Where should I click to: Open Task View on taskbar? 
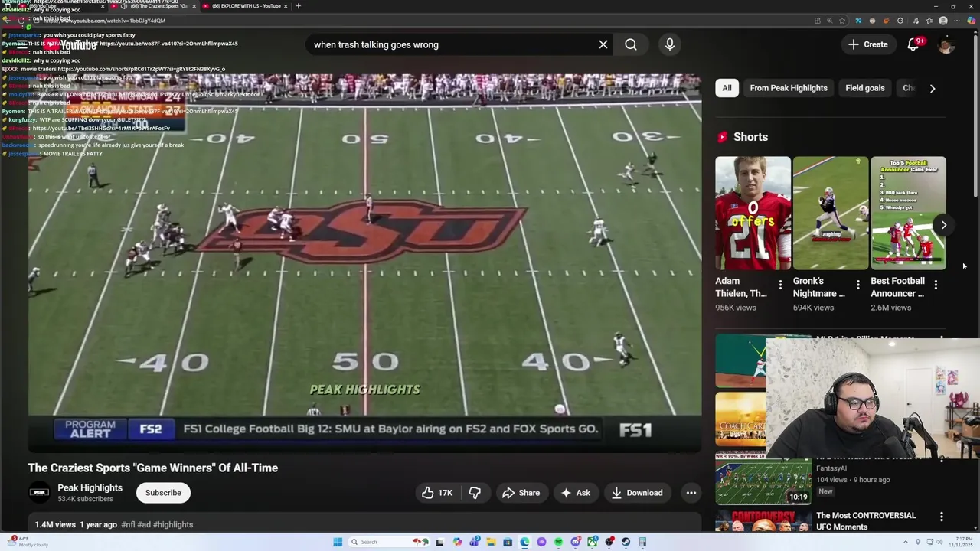click(x=439, y=542)
